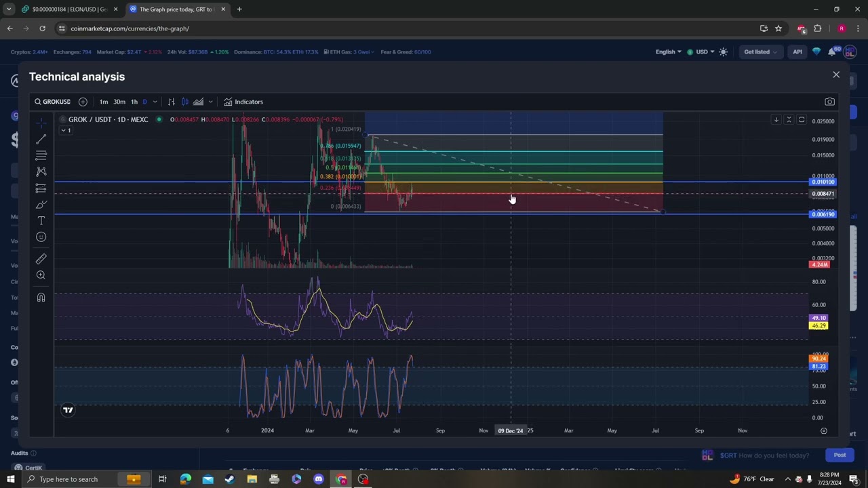Click the blue 0.006190 price label
Image resolution: width=868 pixels, height=488 pixels.
(823, 214)
